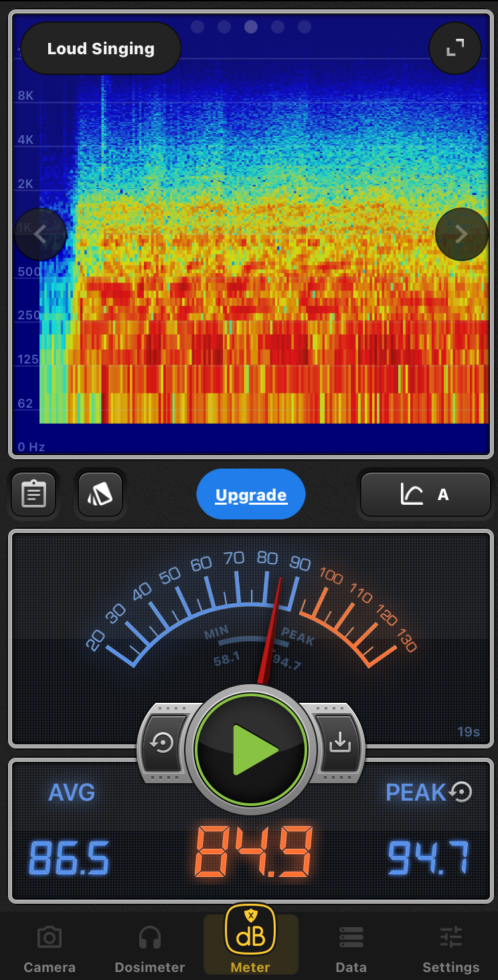
Task: Go to next chart with right chevron
Action: click(x=461, y=234)
